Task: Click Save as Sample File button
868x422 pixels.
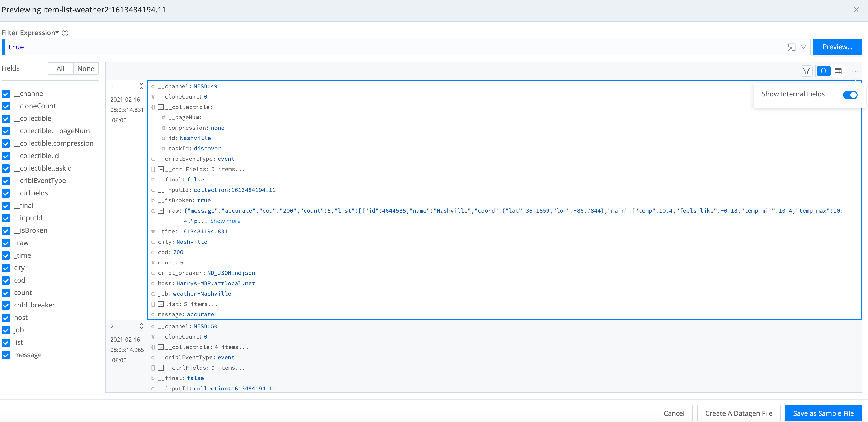Action: pyautogui.click(x=823, y=413)
